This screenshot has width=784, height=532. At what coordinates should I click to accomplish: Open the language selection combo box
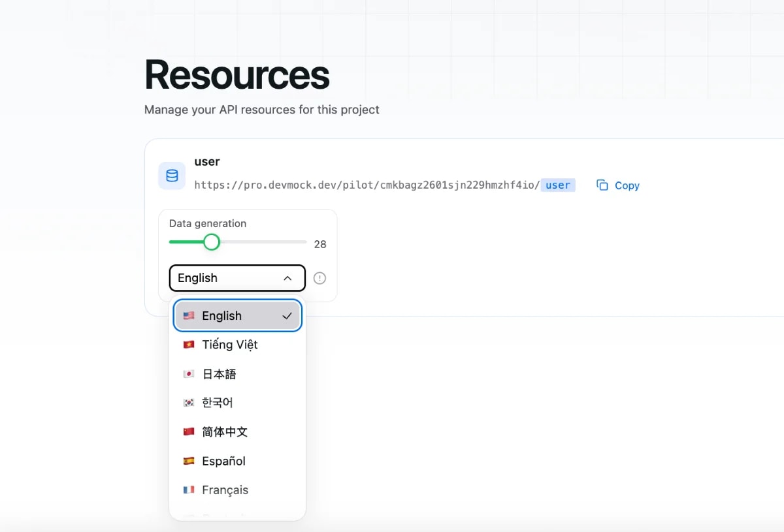point(237,277)
